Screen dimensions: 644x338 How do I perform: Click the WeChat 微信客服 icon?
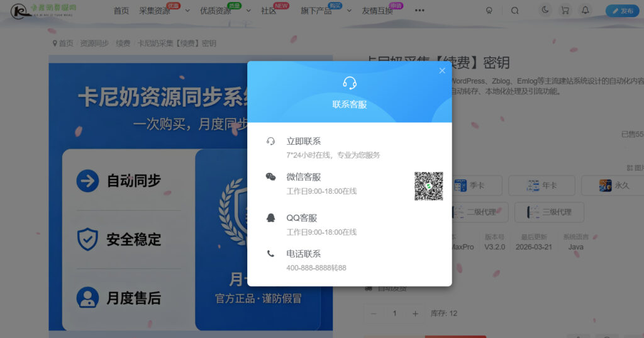(270, 177)
